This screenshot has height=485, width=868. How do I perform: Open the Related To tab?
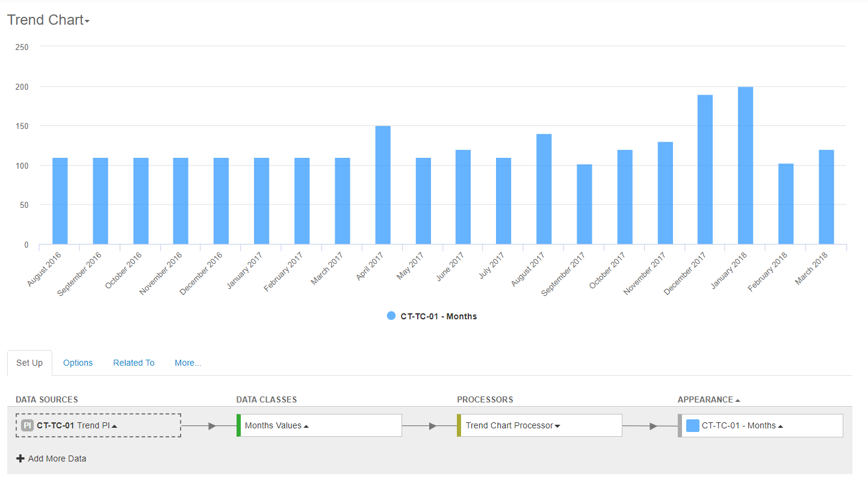[134, 363]
